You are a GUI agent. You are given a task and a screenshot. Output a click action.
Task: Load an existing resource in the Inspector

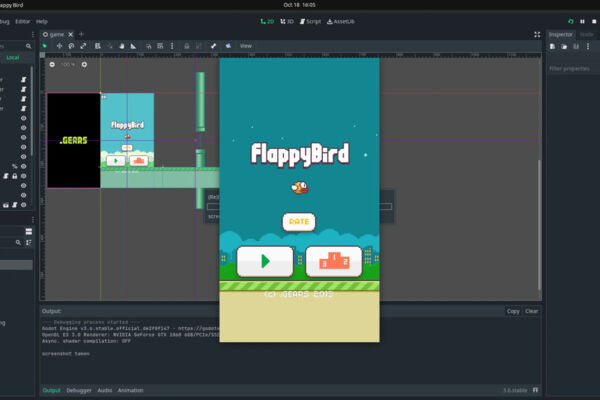pos(564,47)
